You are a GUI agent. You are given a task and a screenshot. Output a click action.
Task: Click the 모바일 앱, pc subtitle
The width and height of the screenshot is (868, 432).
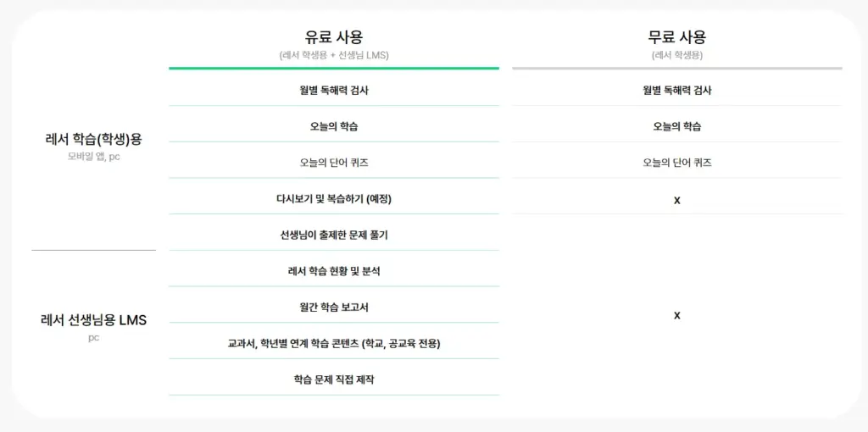point(93,157)
